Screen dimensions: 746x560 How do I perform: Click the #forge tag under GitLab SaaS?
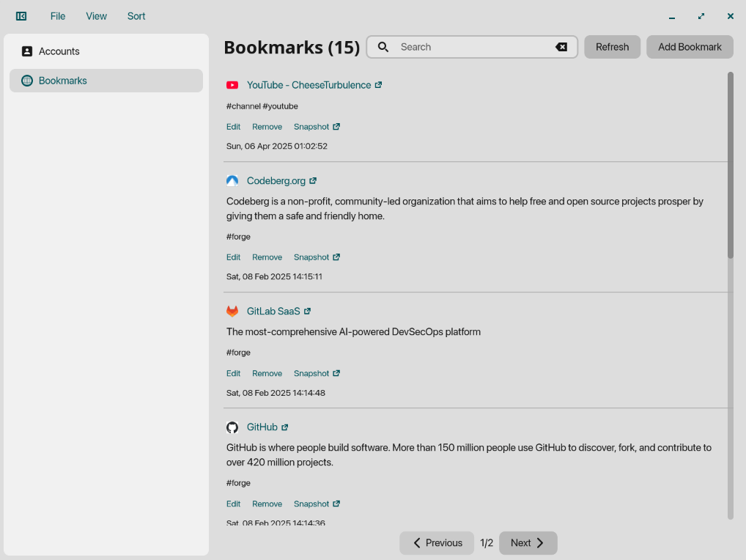[238, 353]
